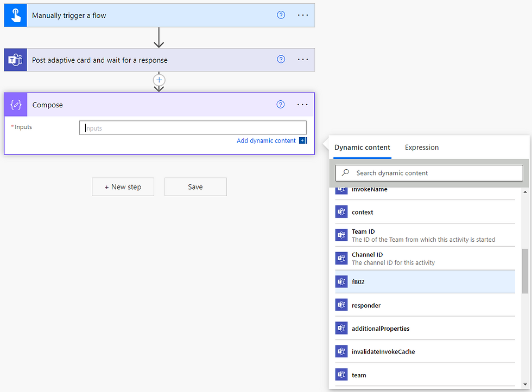
Task: Insert Team ID dynamic content
Action: tap(425, 235)
